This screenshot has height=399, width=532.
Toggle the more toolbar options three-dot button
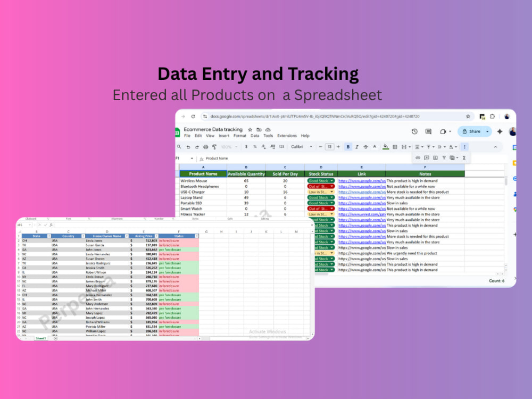click(465, 147)
